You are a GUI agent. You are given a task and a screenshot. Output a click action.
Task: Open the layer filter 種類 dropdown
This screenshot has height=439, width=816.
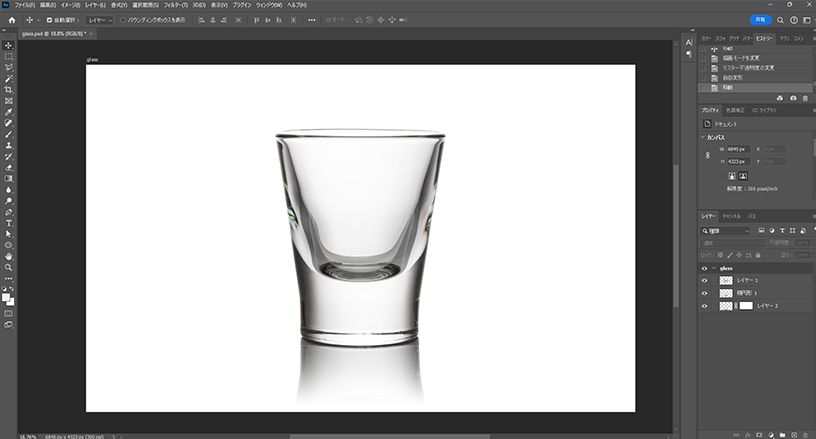coord(727,230)
